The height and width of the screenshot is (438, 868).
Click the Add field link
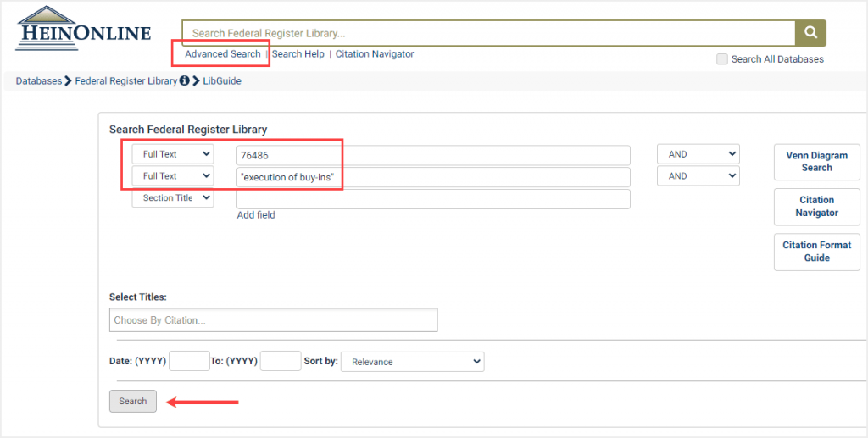[x=256, y=215]
